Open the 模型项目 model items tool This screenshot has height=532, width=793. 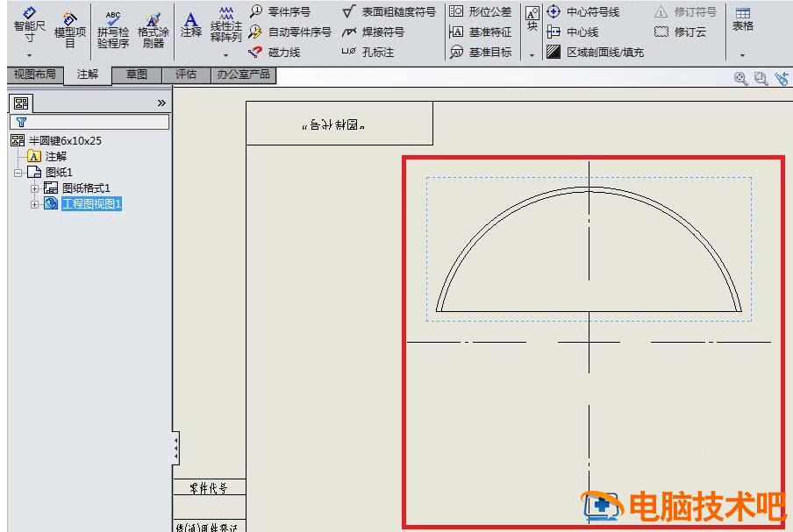click(70, 31)
